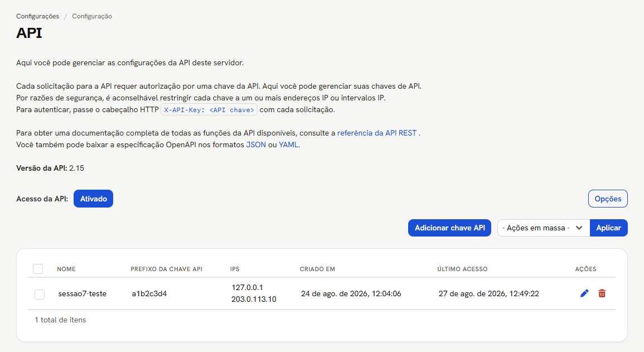This screenshot has width=644, height=352.
Task: Click the Prefixo da chave API header
Action: click(166, 269)
